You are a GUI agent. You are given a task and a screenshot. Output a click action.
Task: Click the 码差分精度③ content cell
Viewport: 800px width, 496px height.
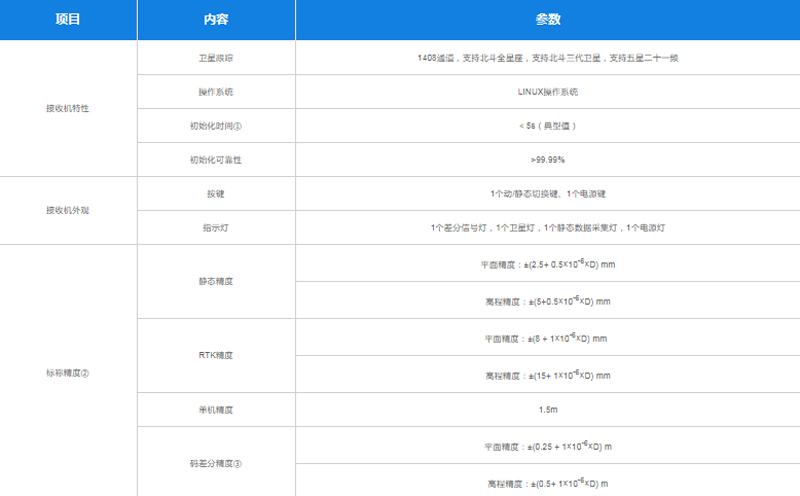pos(216,464)
